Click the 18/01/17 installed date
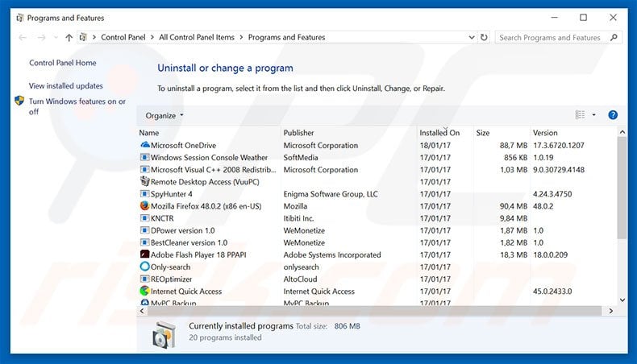This screenshot has width=637, height=364. coord(435,145)
